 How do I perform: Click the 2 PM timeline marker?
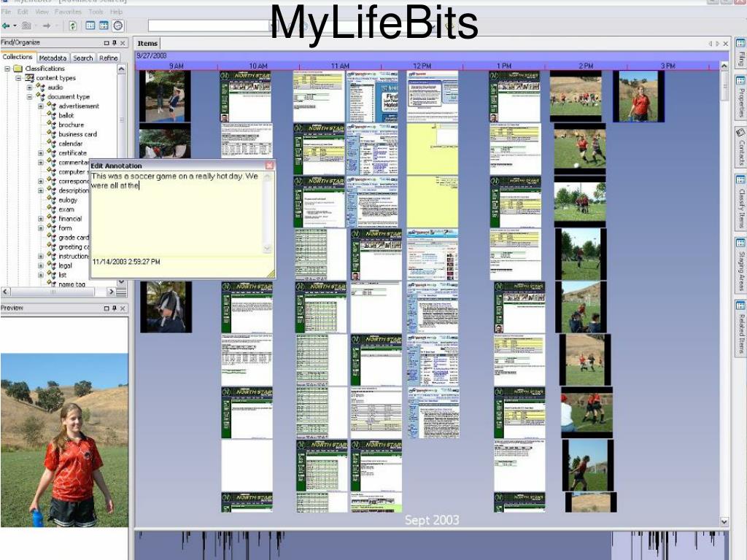tap(586, 66)
